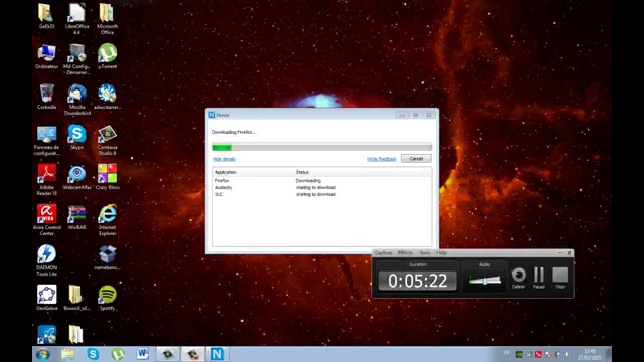The width and height of the screenshot is (644, 362).
Task: Click the recorder audio level slider
Action: 485,280
